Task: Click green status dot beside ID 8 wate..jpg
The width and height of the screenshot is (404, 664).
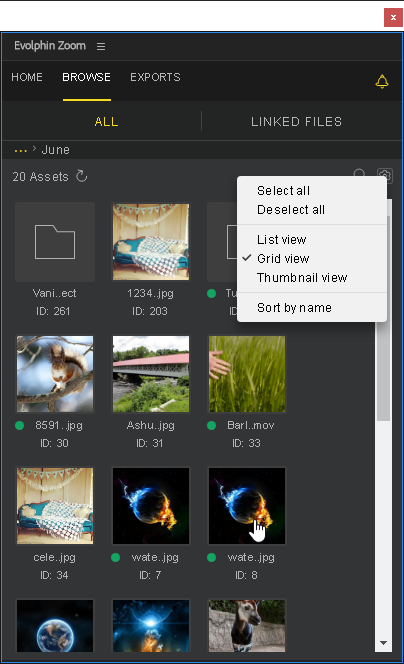Action: click(x=212, y=558)
